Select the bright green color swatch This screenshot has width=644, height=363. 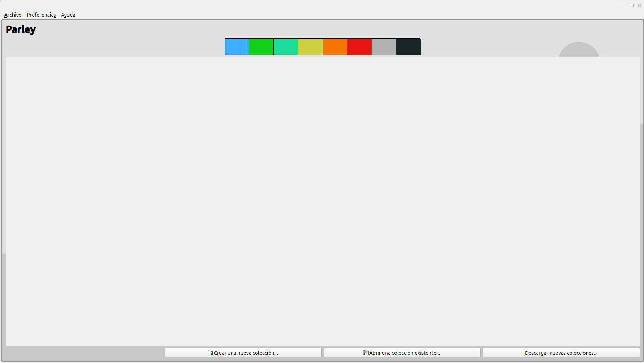click(261, 47)
